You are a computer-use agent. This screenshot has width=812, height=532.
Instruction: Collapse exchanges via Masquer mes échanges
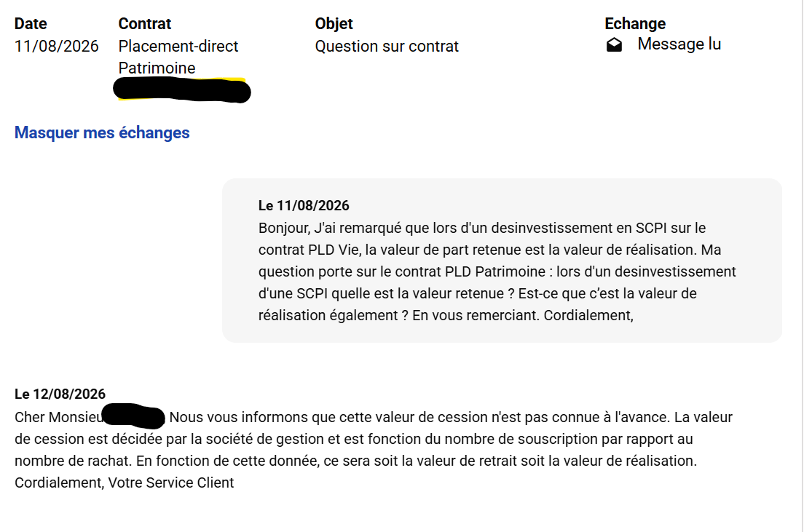click(102, 132)
